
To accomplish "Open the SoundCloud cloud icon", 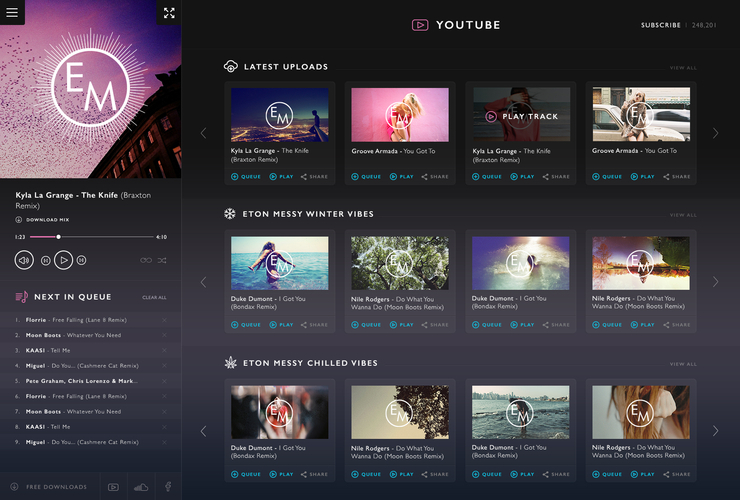I will point(141,487).
